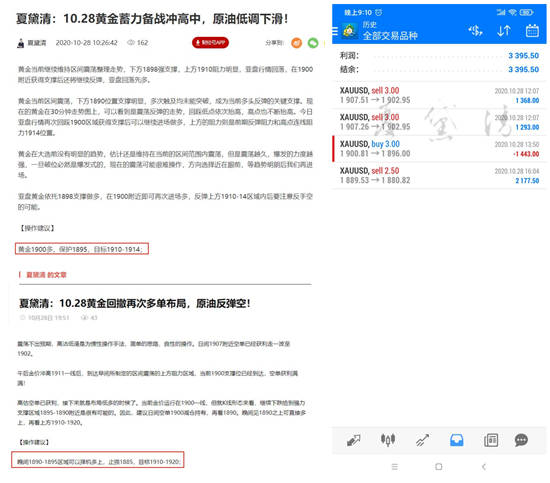Viewport: 550px width, 483px height.
Task: Click the publish time 2020-10-28 10:26:42
Action: point(87,43)
